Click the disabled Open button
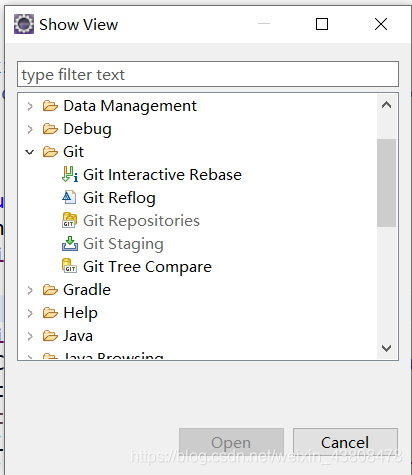Image resolution: width=412 pixels, height=475 pixels. click(231, 442)
